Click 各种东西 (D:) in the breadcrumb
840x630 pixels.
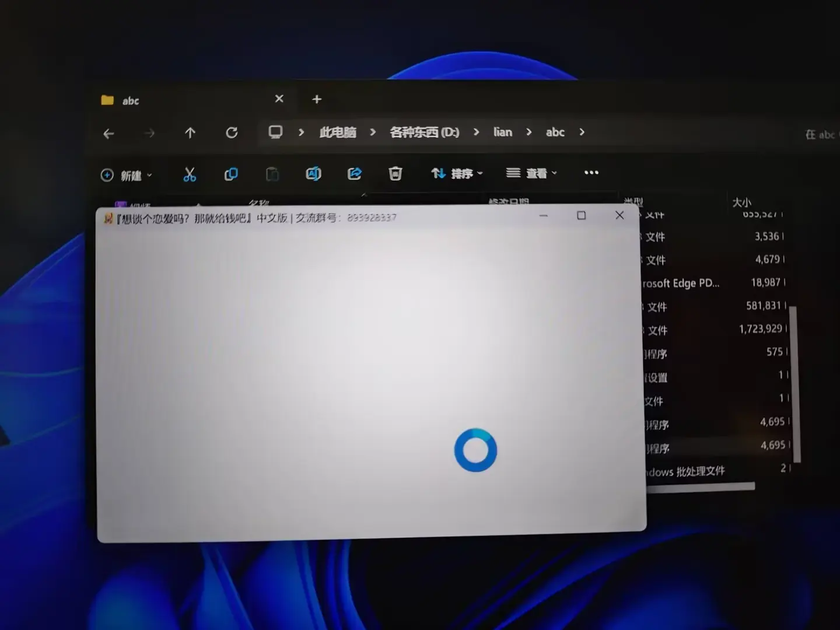(x=425, y=132)
